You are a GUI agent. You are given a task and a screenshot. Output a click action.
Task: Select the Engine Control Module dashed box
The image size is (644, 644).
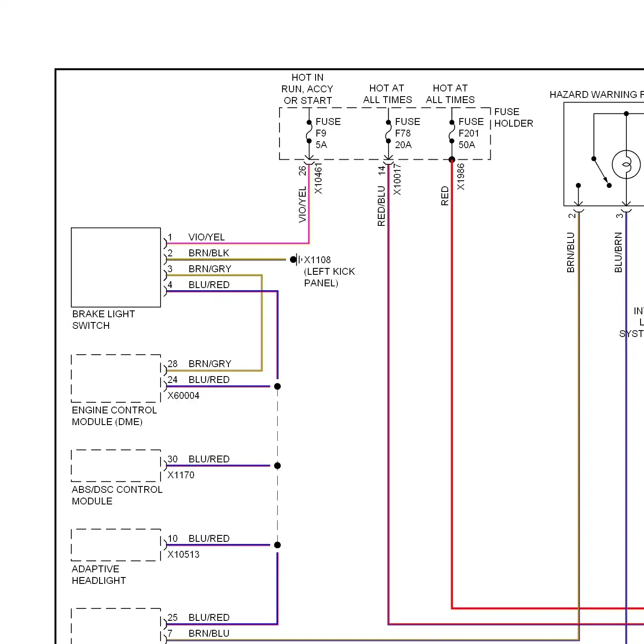pos(116,379)
